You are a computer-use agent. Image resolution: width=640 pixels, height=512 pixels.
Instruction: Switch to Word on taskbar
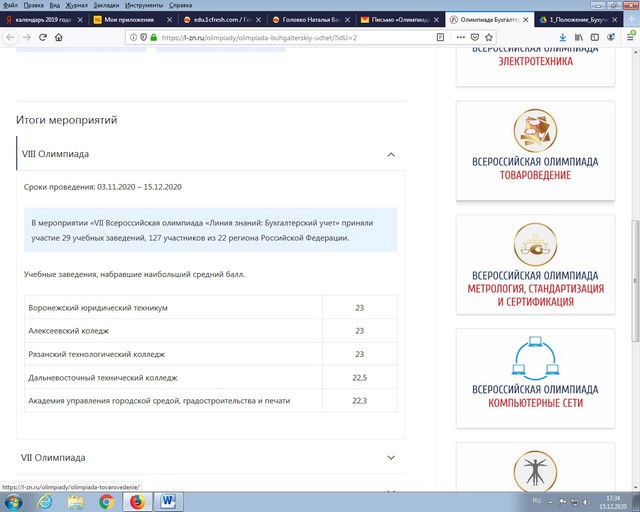click(x=169, y=502)
